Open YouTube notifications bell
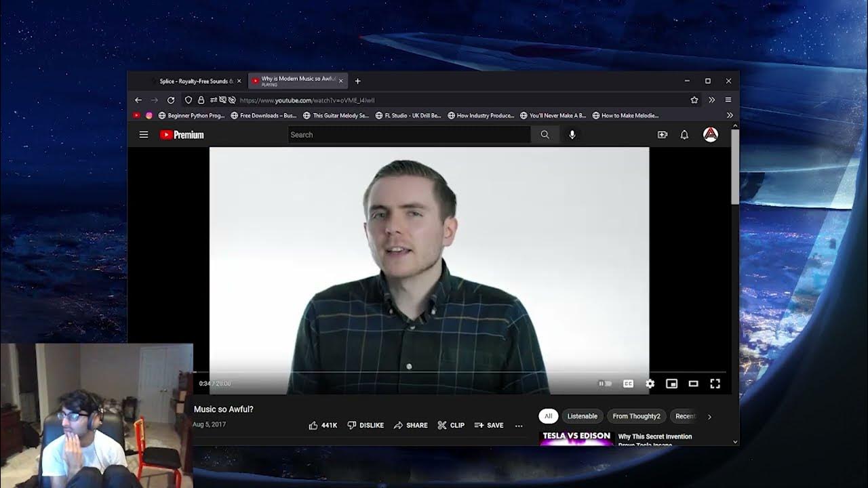Image resolution: width=868 pixels, height=488 pixels. coord(684,135)
